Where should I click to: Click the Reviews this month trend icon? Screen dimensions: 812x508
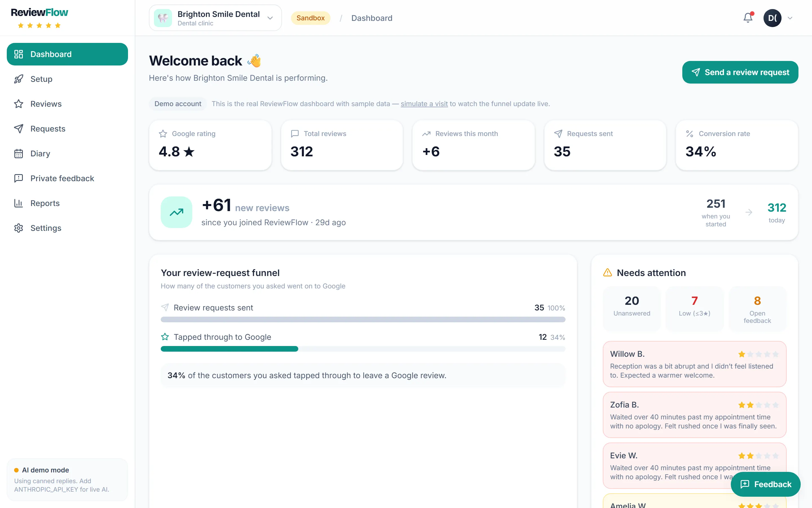427,134
